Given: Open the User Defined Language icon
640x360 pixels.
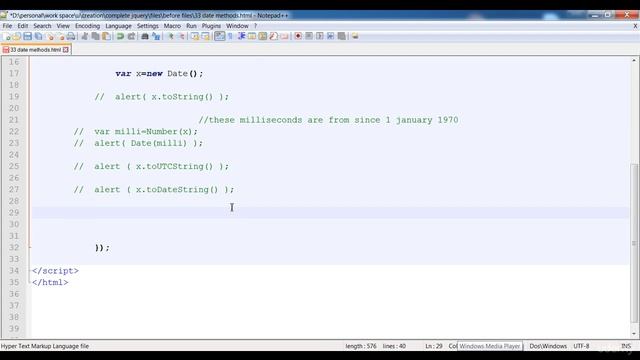Looking at the screenshot, I should pyautogui.click(x=252, y=36).
